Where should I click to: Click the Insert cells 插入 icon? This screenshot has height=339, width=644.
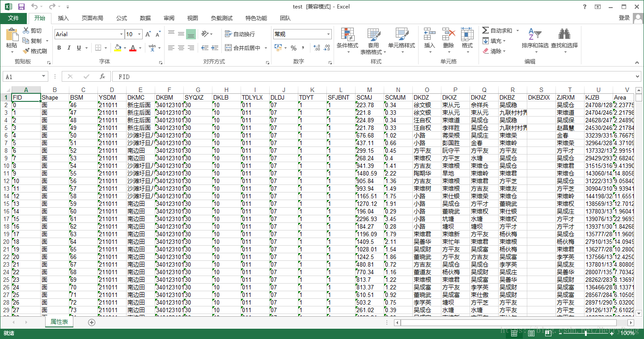[429, 34]
